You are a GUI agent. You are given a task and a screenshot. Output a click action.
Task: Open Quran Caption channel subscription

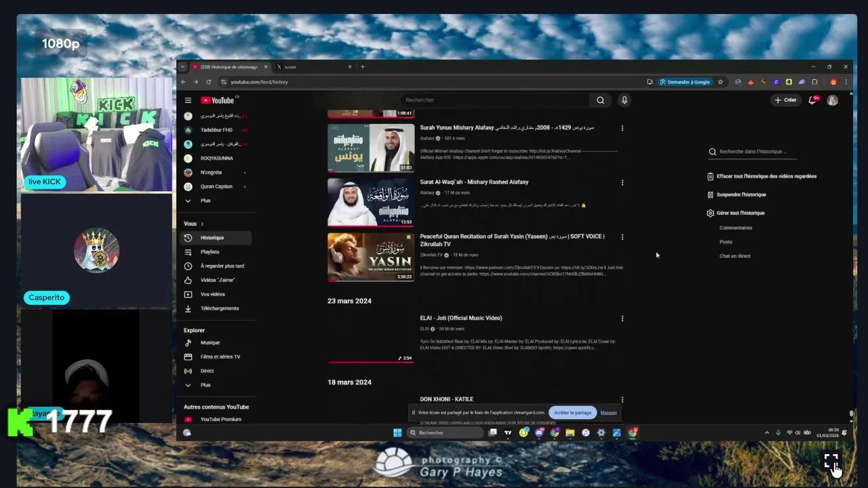tap(216, 186)
